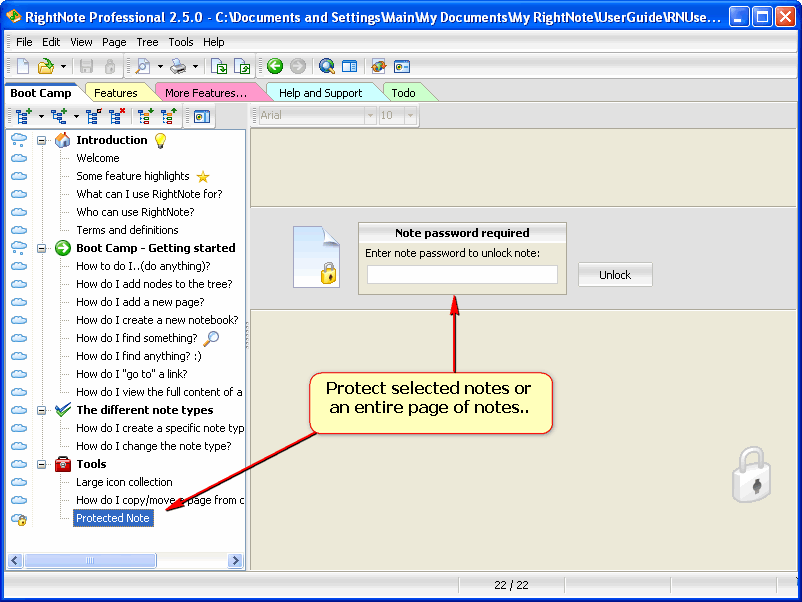Click the tree horizontal scrollbar right arrow
The width and height of the screenshot is (802, 602).
(235, 561)
